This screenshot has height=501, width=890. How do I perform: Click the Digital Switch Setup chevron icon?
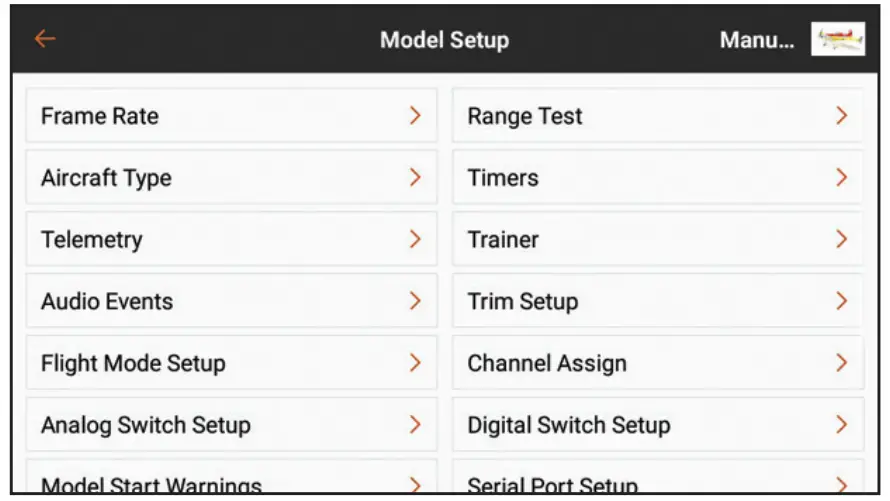pyautogui.click(x=841, y=426)
